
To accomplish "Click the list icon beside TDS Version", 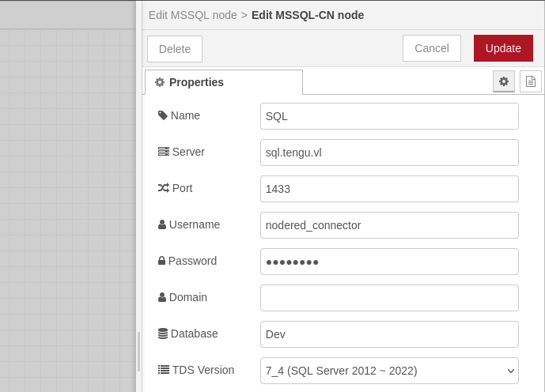I will point(163,370).
